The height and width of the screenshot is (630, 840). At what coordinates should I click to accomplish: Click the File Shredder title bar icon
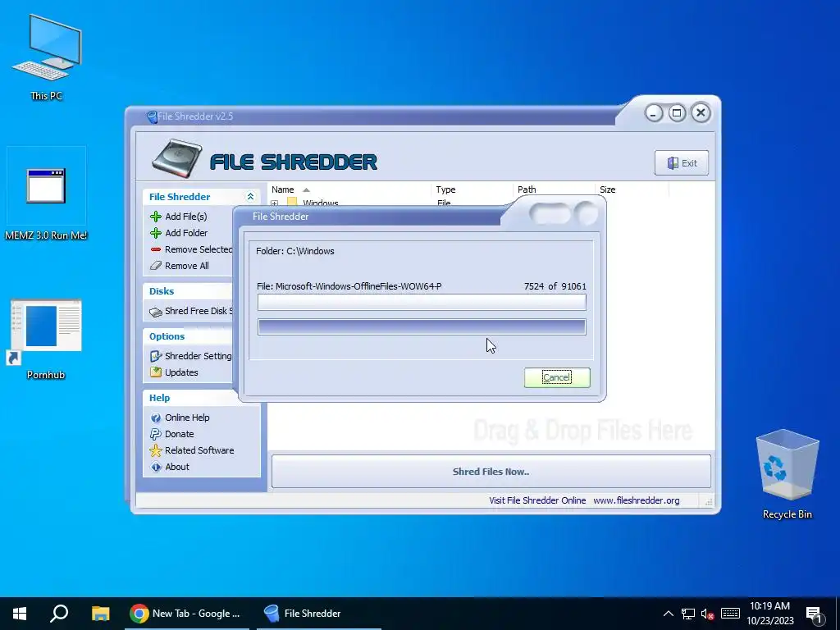[x=152, y=116]
